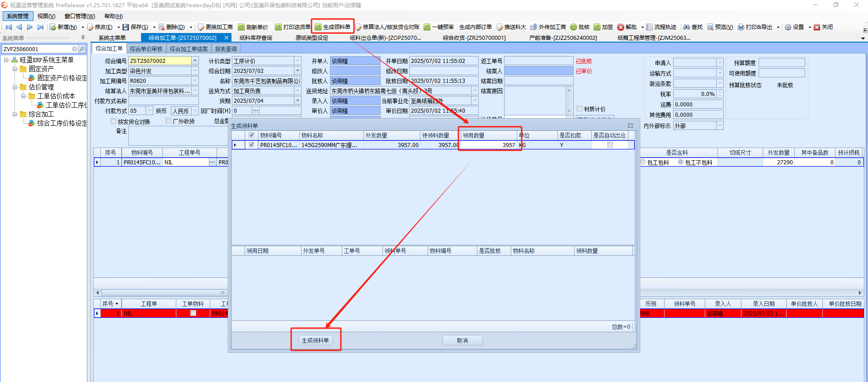Select the 包工不包料 radio button
The height and width of the screenshot is (382, 868).
tap(680, 162)
